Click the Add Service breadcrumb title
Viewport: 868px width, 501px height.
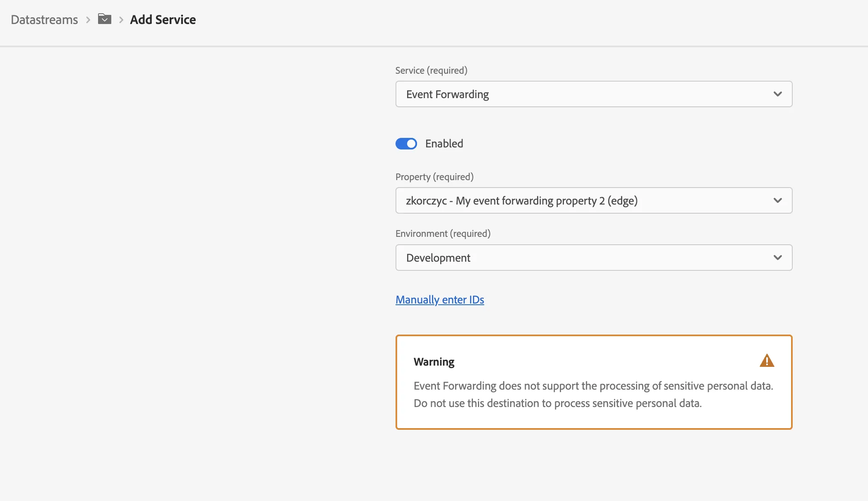tap(163, 19)
